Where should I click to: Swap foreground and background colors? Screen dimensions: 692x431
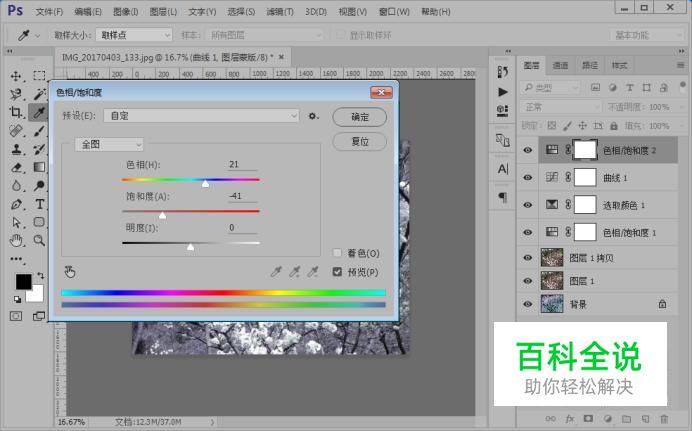[x=41, y=275]
